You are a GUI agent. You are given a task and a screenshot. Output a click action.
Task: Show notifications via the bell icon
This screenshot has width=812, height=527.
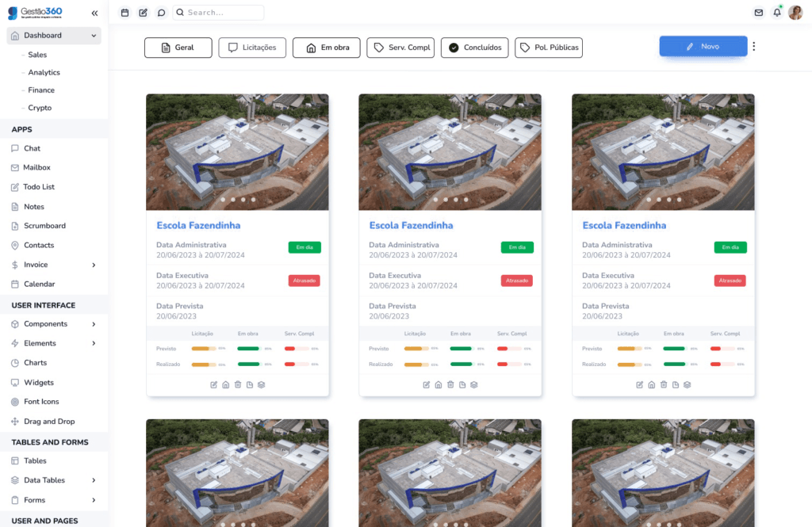coord(777,13)
